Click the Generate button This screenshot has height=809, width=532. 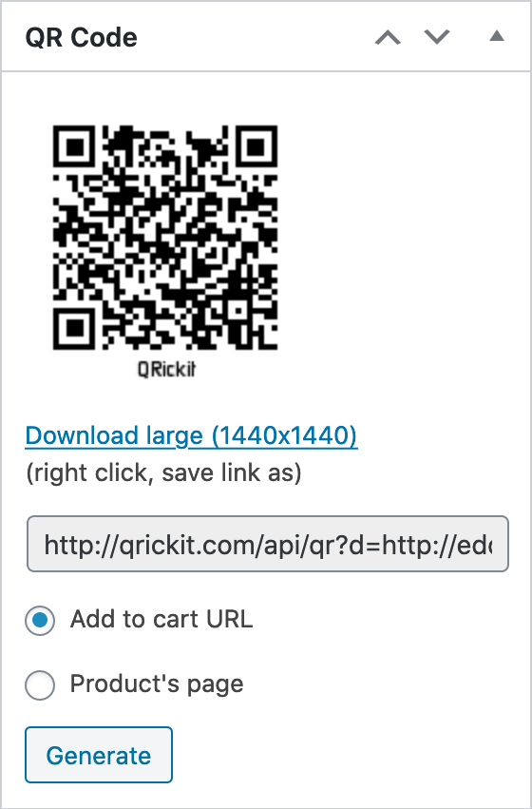coord(99,755)
